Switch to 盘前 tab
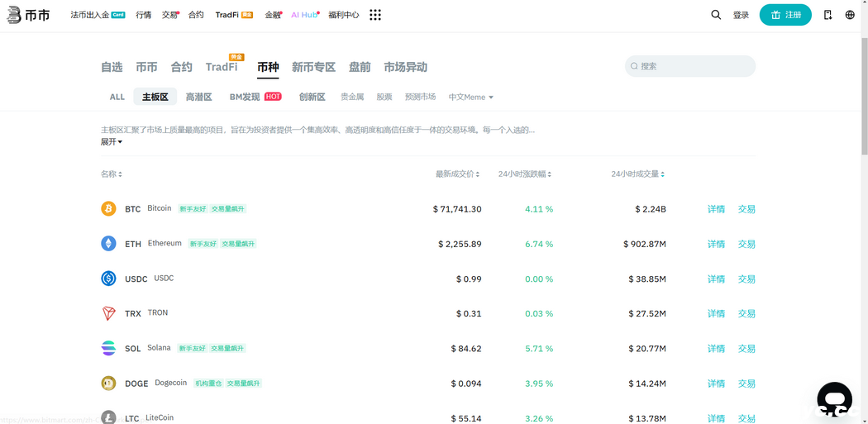 (x=360, y=67)
